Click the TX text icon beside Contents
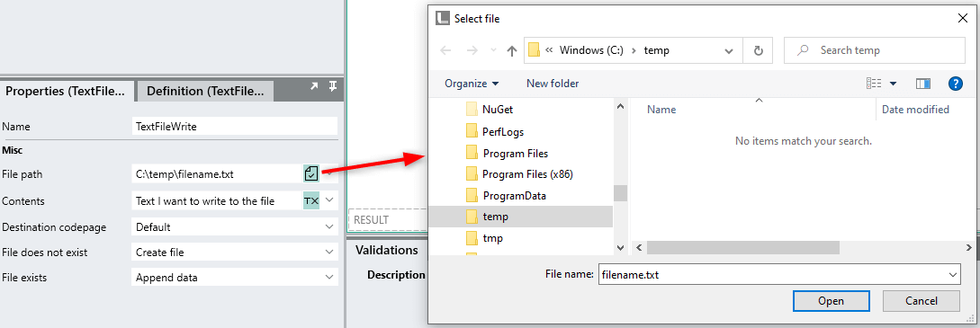The image size is (980, 328). point(311,200)
